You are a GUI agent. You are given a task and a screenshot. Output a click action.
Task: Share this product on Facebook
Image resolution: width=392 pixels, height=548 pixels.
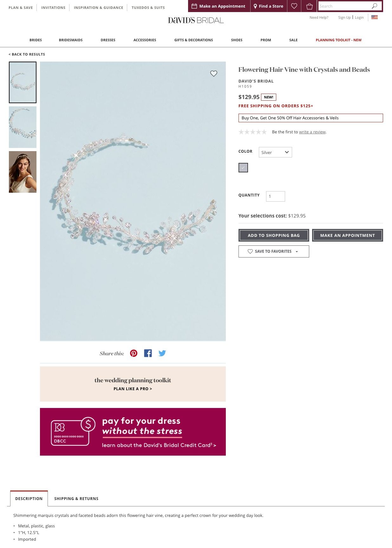coord(148,353)
